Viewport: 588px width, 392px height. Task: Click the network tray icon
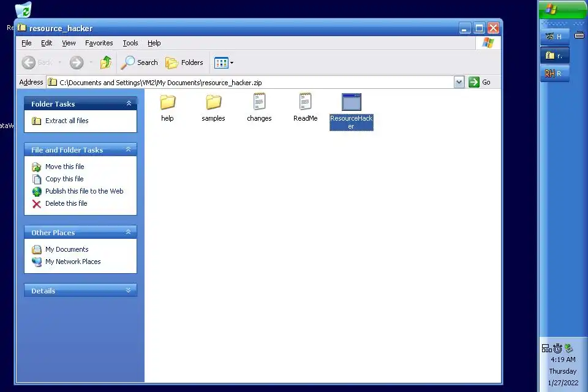(x=546, y=349)
